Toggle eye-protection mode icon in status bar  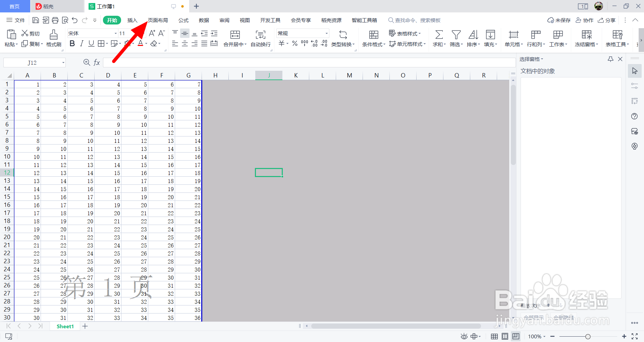pos(464,336)
